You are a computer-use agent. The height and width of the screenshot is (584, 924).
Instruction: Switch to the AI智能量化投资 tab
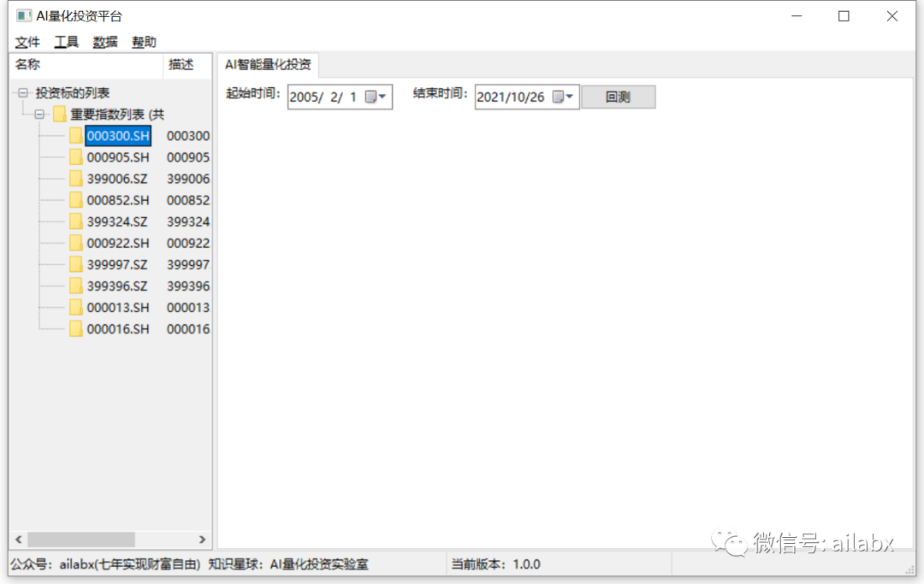[x=267, y=64]
